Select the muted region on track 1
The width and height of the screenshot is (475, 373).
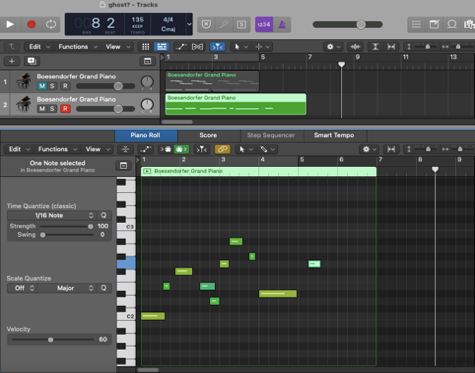(x=212, y=81)
